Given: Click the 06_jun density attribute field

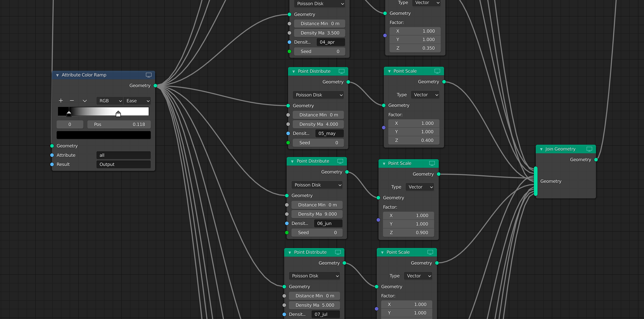Looking at the screenshot, I should [328, 223].
